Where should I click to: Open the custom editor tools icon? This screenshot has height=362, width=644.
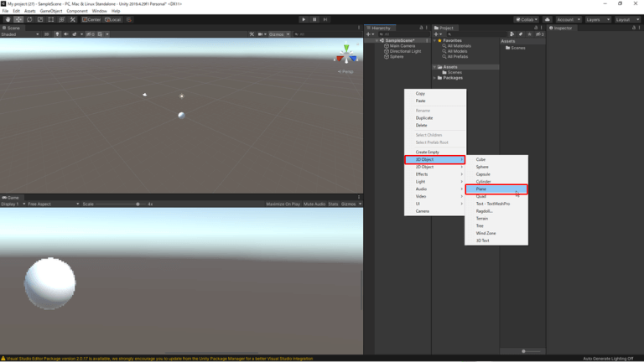(73, 19)
